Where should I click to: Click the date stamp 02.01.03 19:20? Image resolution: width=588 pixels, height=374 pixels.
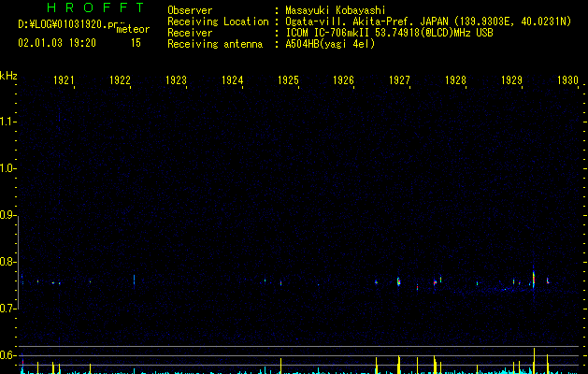pos(57,43)
